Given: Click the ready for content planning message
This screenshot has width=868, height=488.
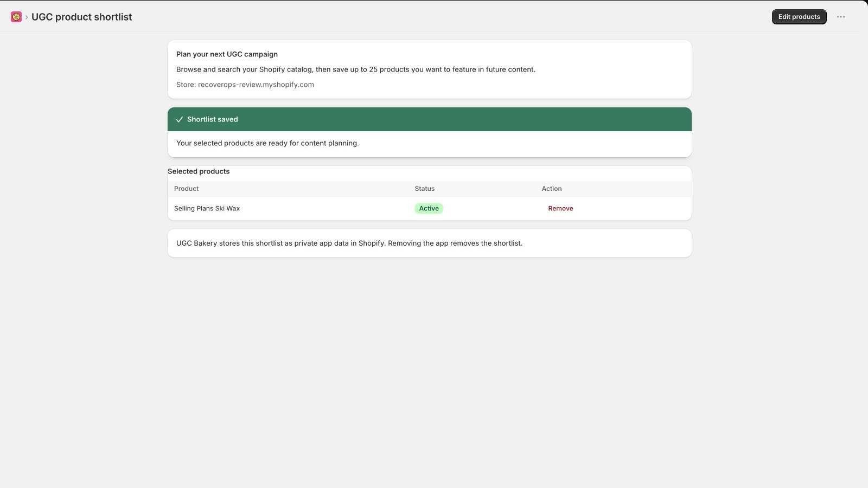Looking at the screenshot, I should tap(267, 143).
